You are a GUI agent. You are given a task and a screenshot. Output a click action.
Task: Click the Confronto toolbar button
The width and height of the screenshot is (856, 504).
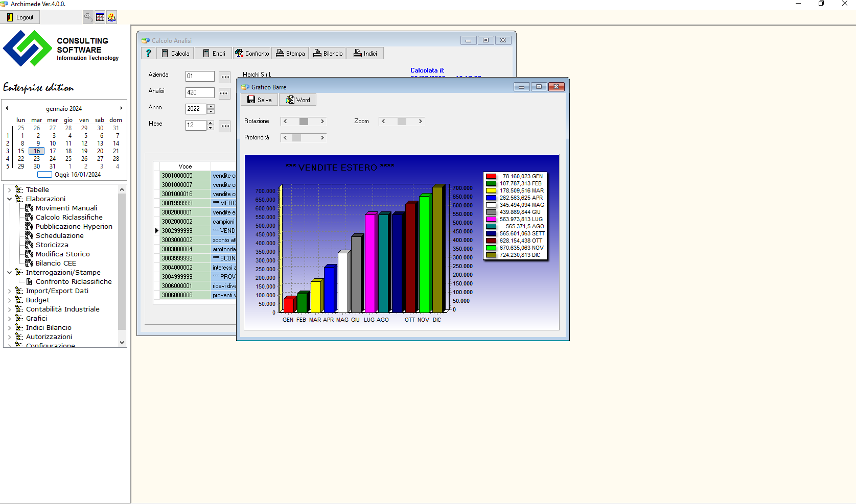coord(252,53)
